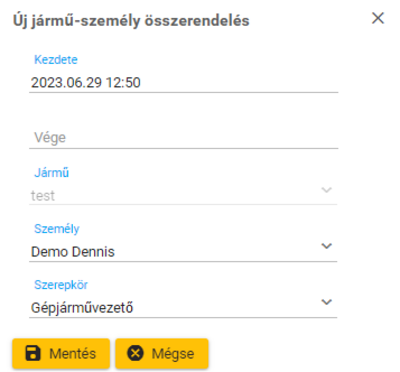Click the 'Demo Dennis' person value
This screenshot has height=372, width=400.
(73, 252)
